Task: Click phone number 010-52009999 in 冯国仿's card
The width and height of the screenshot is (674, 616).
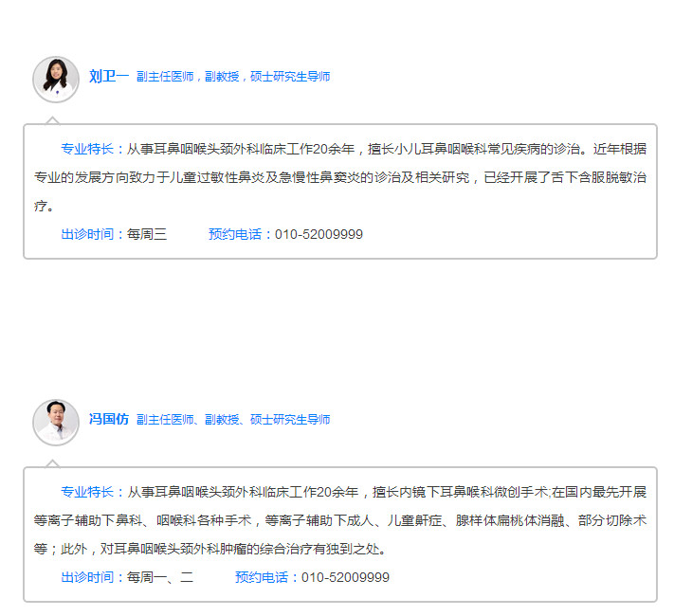Action: 346,577
